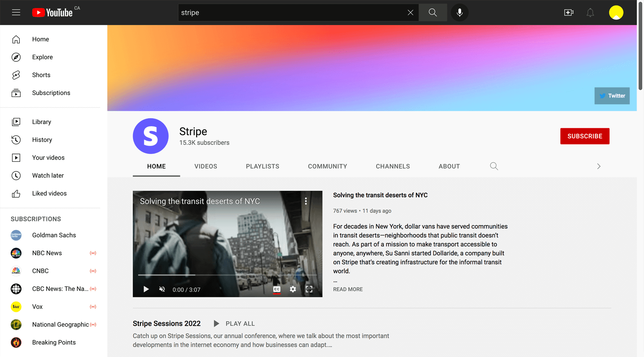The height and width of the screenshot is (357, 644).
Task: Go to Home in sidebar
Action: click(x=50, y=39)
